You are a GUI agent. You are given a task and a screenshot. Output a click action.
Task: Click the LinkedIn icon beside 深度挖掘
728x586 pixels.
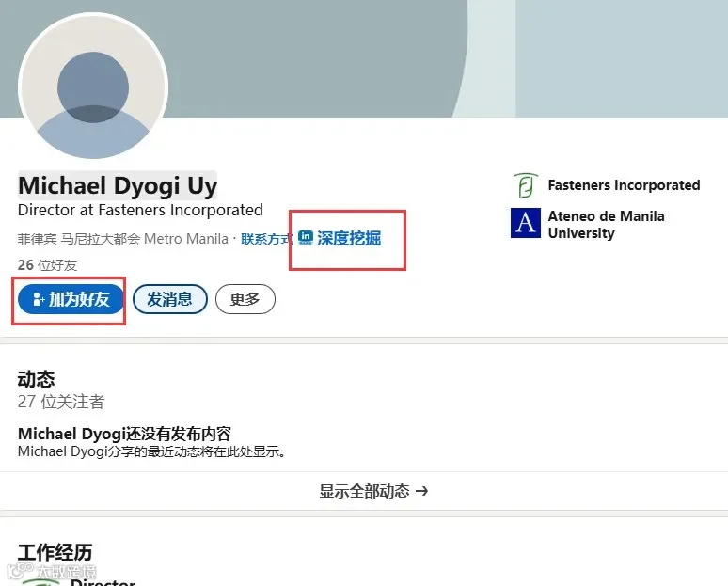[x=306, y=237]
